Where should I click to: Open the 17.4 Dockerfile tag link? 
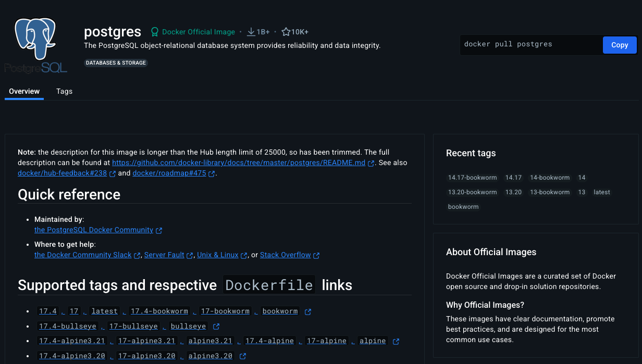(48, 311)
